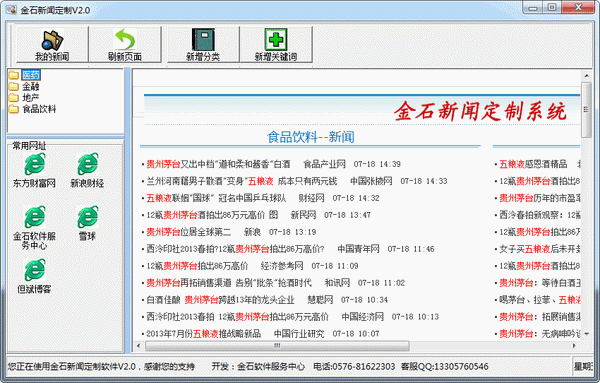
Task: Click status bar text 开发：金石软件服务中心
Action: tap(258, 367)
